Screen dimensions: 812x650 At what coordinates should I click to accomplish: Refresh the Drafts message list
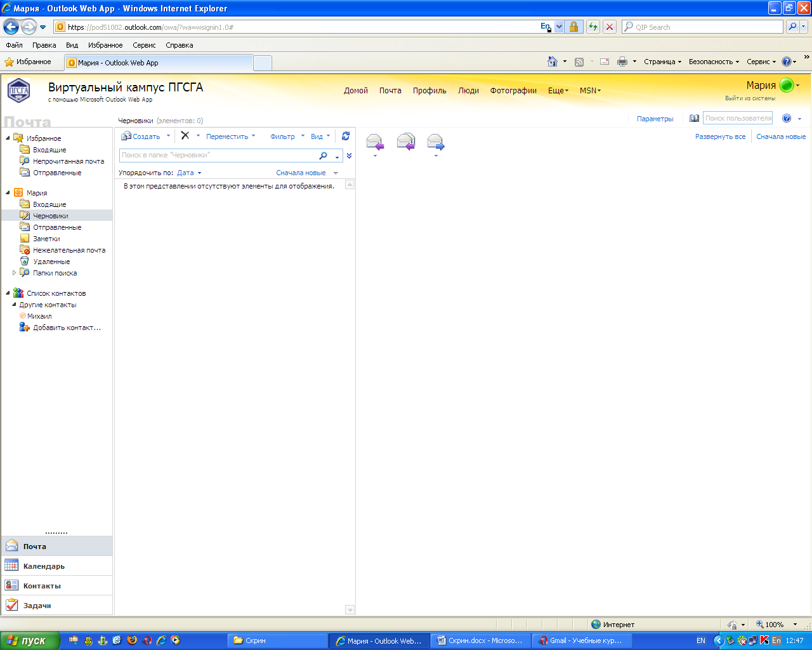tap(346, 136)
